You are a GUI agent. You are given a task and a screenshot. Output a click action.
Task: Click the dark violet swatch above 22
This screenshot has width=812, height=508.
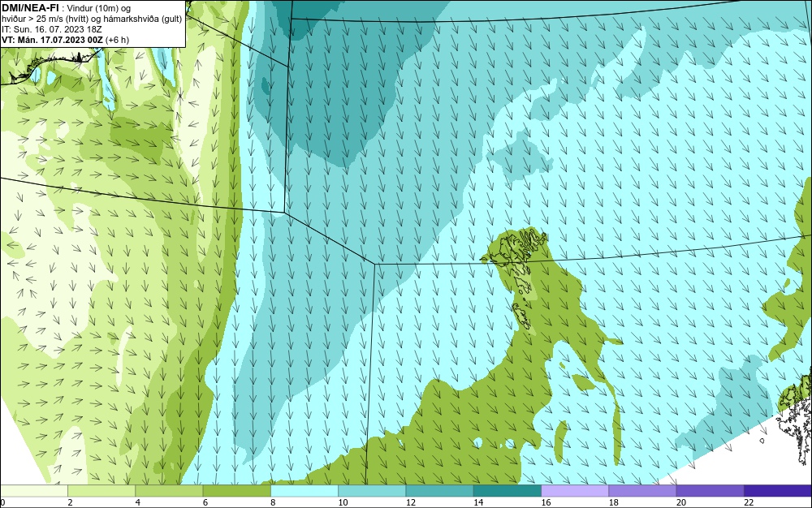(x=778, y=491)
